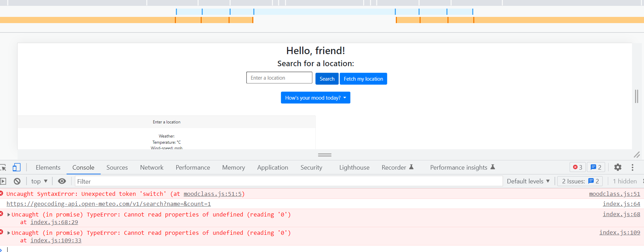Open index.js:68 source link on the right
The width and height of the screenshot is (644, 252).
pos(622,214)
